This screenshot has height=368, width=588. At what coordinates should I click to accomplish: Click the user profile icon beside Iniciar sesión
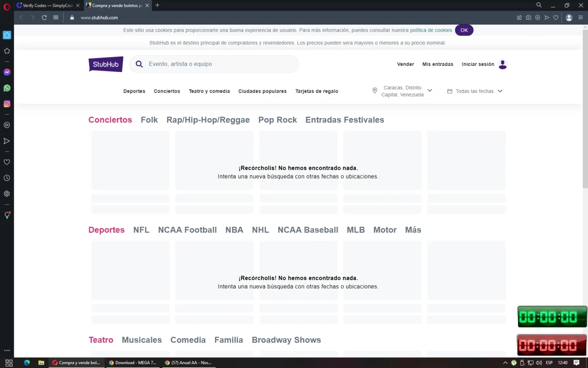point(503,64)
